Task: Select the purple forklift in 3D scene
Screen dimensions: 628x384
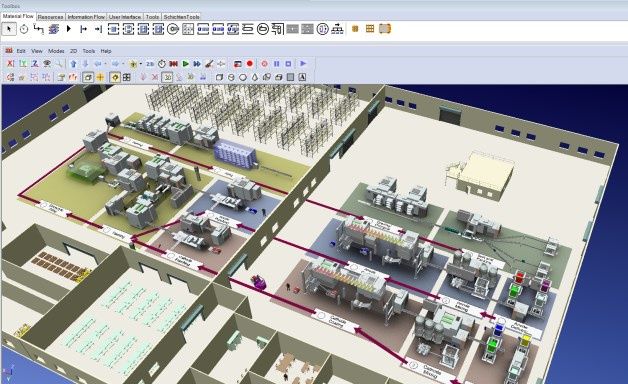Action: coord(259,281)
